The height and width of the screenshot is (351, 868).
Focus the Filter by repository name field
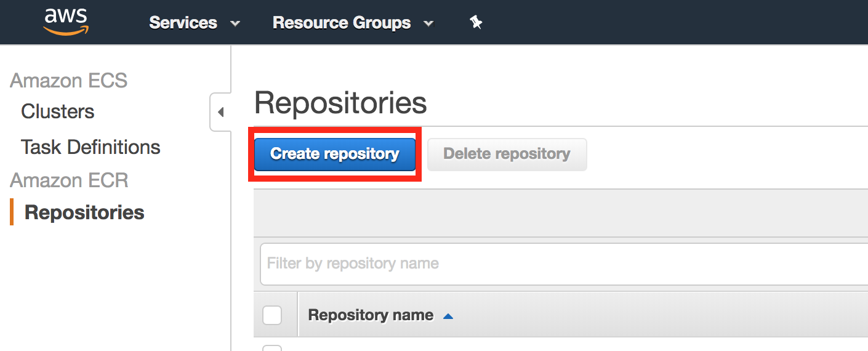tap(554, 264)
